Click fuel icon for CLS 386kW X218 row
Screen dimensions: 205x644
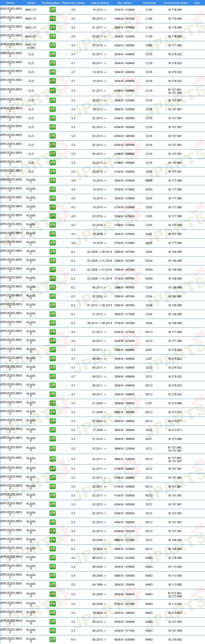pyautogui.click(x=52, y=109)
